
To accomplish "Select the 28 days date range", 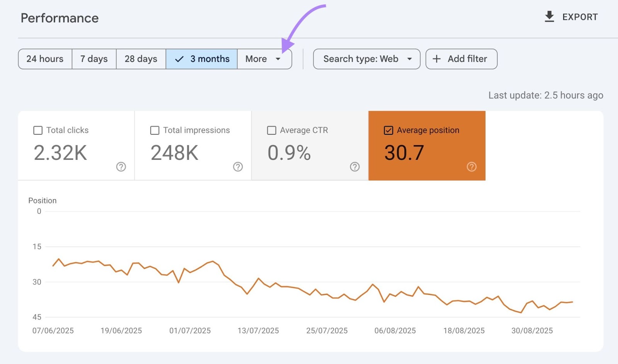I will 141,59.
